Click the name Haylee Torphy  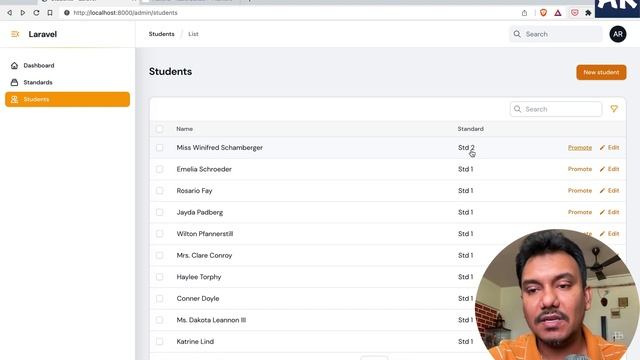199,277
